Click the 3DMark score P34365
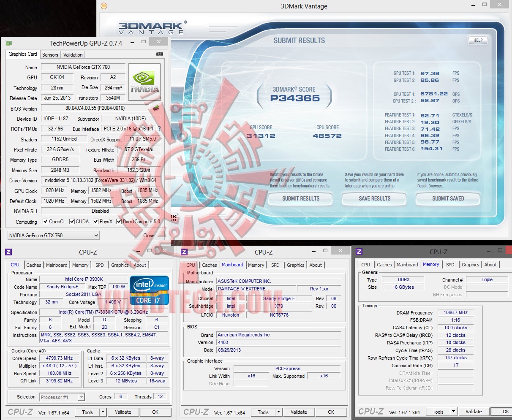 [295, 98]
